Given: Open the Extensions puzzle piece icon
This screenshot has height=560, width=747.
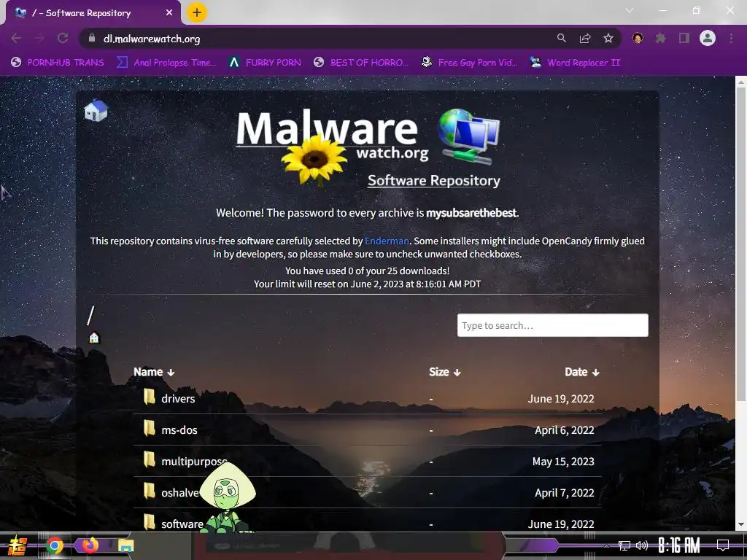Looking at the screenshot, I should 661,38.
